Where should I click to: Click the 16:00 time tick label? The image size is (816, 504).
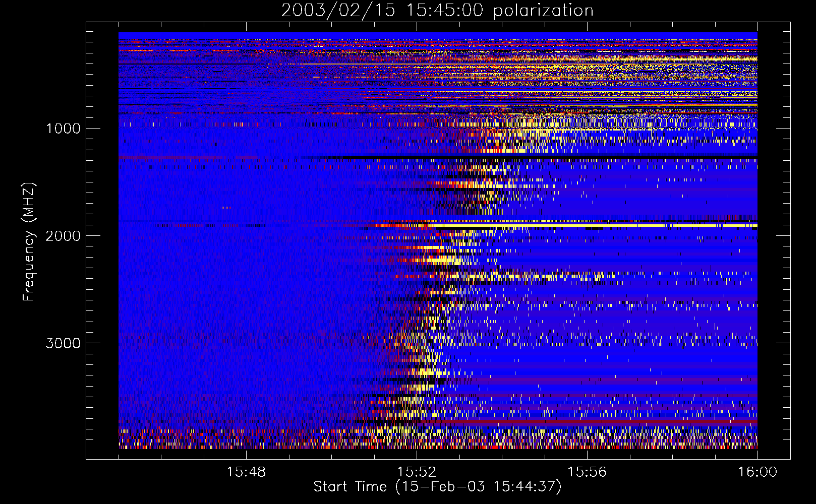pyautogui.click(x=757, y=472)
